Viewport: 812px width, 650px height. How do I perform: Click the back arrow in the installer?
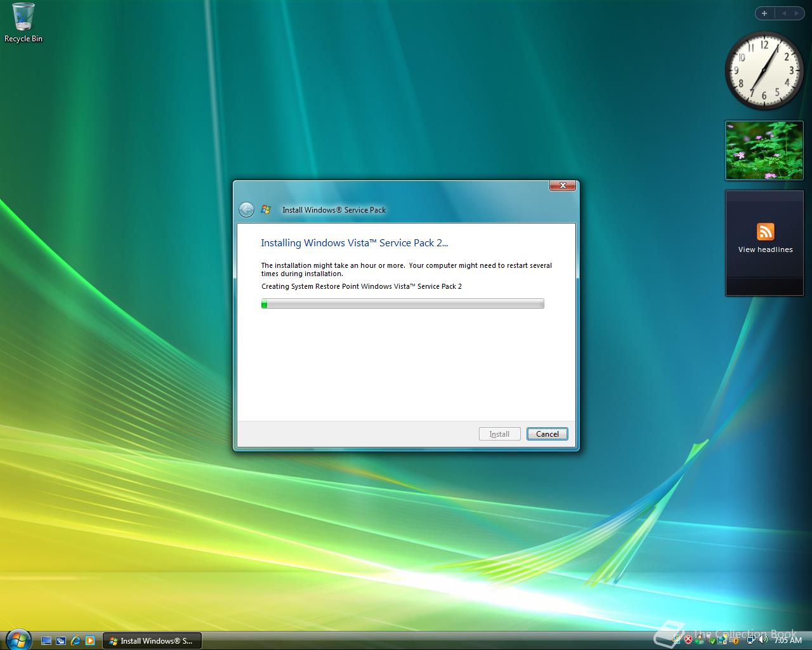pos(246,209)
